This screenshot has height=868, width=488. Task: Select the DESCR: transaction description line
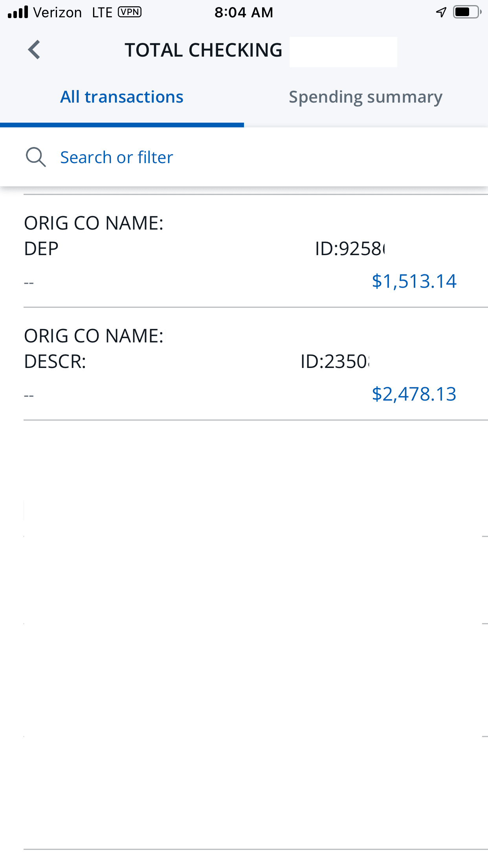[x=55, y=362]
